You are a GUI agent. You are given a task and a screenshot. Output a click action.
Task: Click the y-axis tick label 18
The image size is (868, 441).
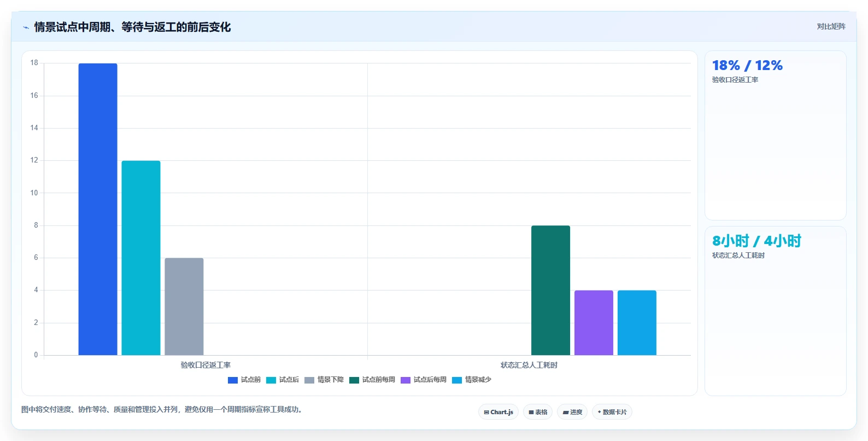click(x=34, y=63)
